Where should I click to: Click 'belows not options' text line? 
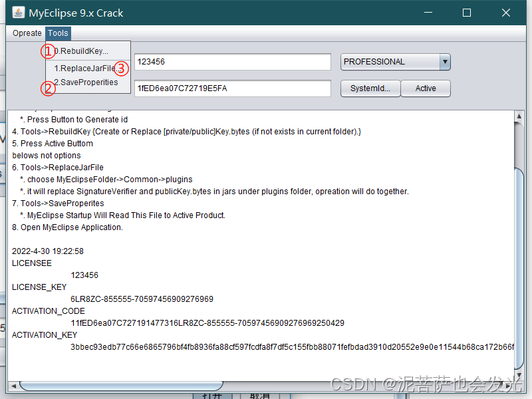click(47, 156)
